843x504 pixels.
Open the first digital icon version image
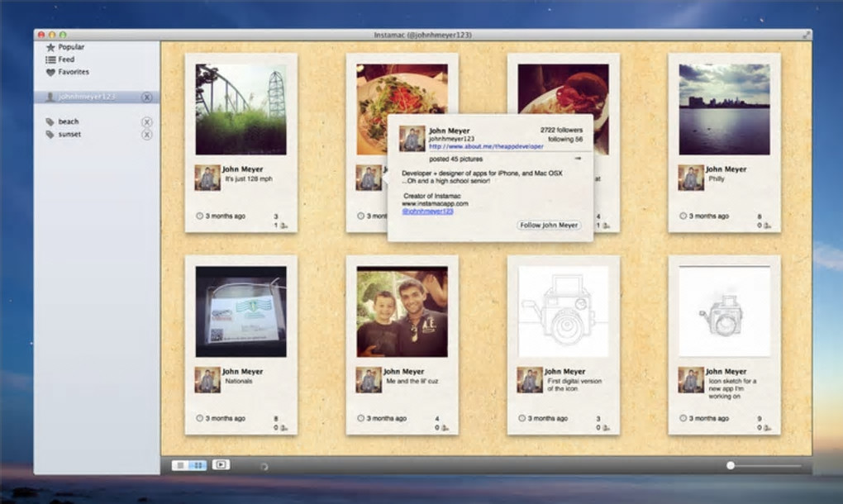564,311
